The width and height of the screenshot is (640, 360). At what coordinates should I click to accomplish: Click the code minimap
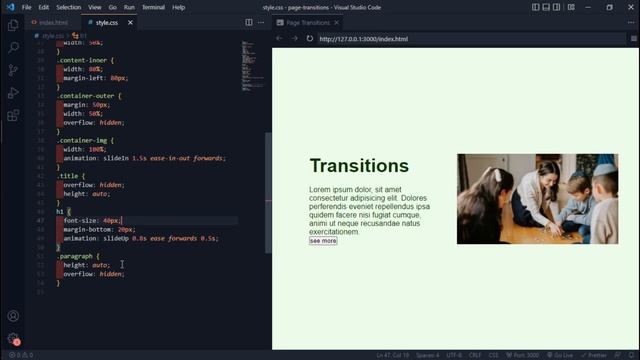(x=253, y=65)
